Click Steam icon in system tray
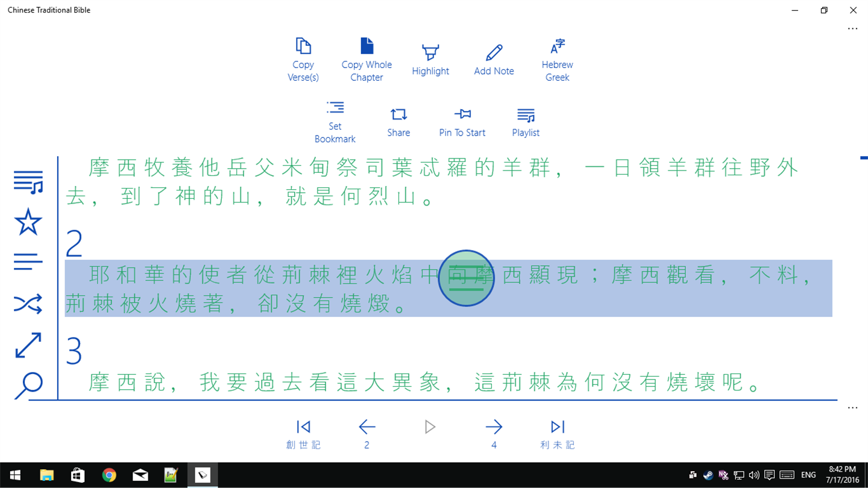The width and height of the screenshot is (868, 488). [708, 475]
